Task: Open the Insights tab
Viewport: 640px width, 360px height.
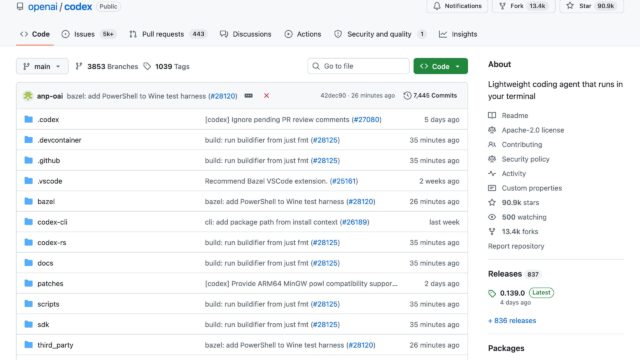Action: click(x=458, y=34)
